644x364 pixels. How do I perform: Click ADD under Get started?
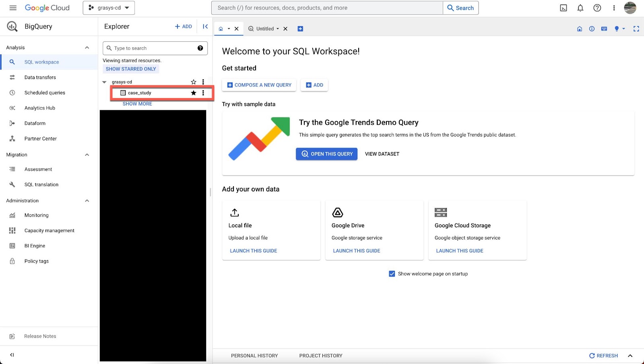tap(314, 85)
